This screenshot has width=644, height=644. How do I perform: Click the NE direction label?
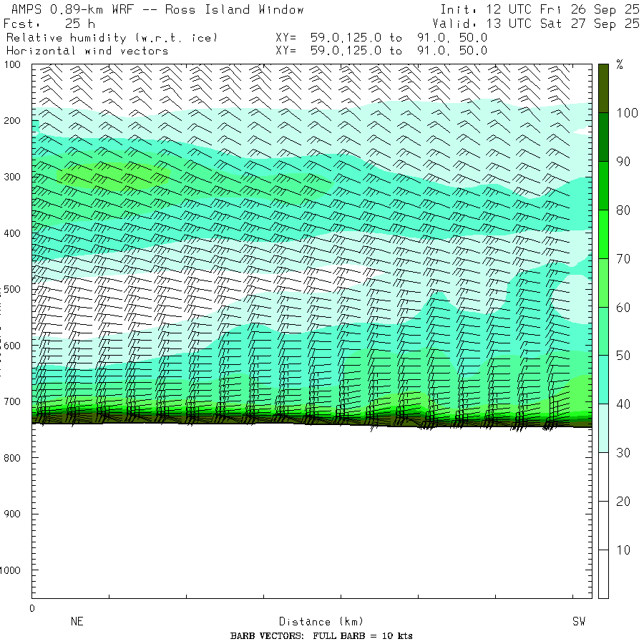point(77,621)
